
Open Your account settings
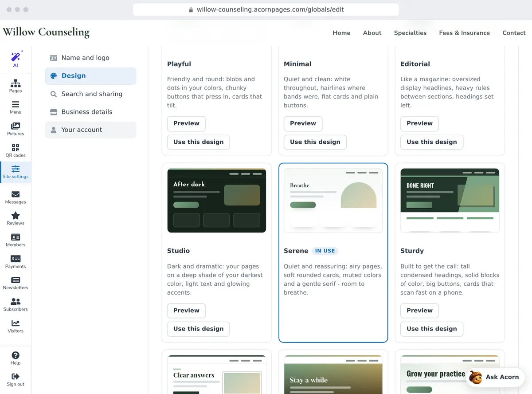90,130
